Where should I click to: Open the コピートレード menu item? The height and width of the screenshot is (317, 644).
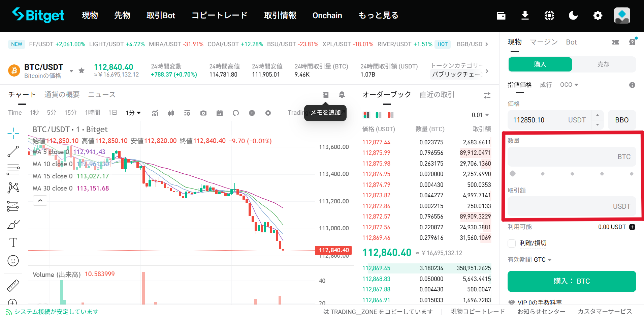pyautogui.click(x=219, y=15)
